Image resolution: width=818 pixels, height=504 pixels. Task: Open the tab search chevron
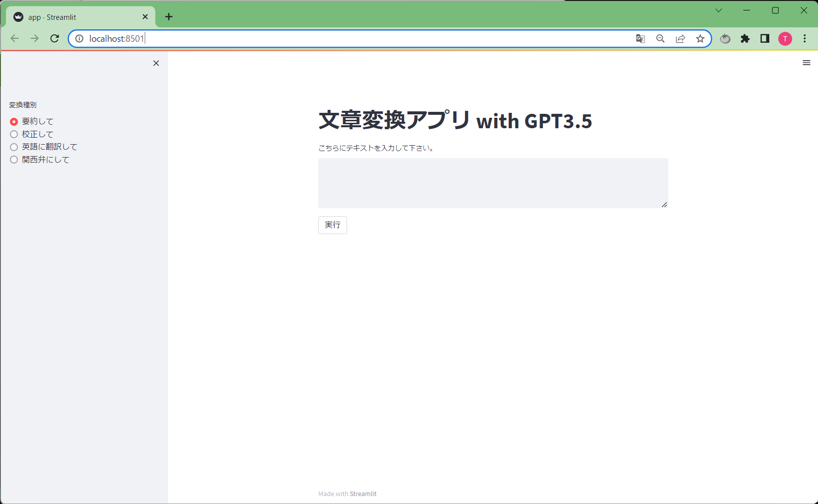point(719,10)
